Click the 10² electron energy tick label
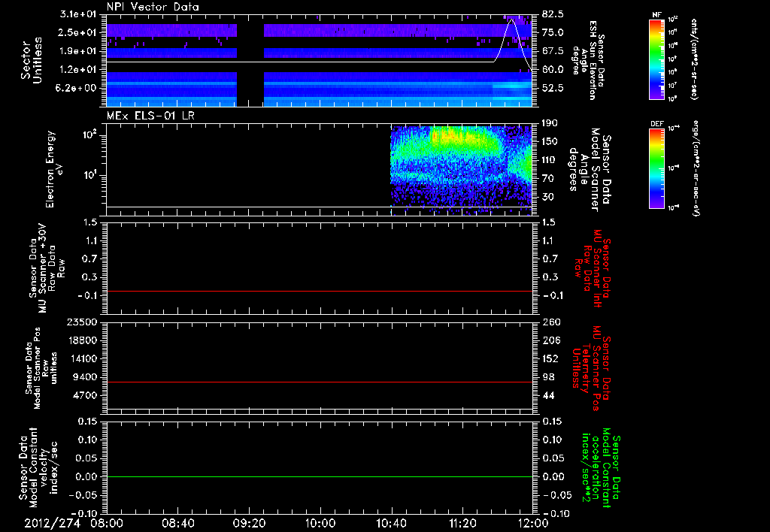This screenshot has width=770, height=532. click(x=89, y=134)
